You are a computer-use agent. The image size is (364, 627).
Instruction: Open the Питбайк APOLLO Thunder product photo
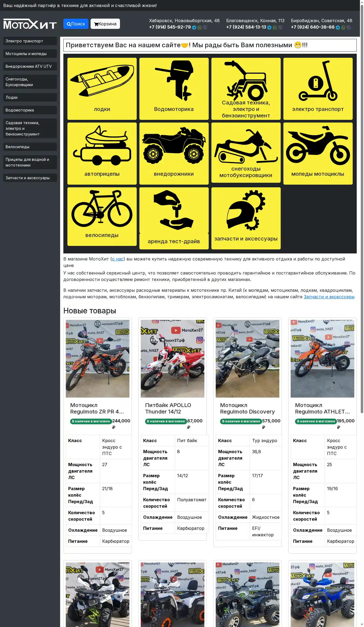click(173, 358)
